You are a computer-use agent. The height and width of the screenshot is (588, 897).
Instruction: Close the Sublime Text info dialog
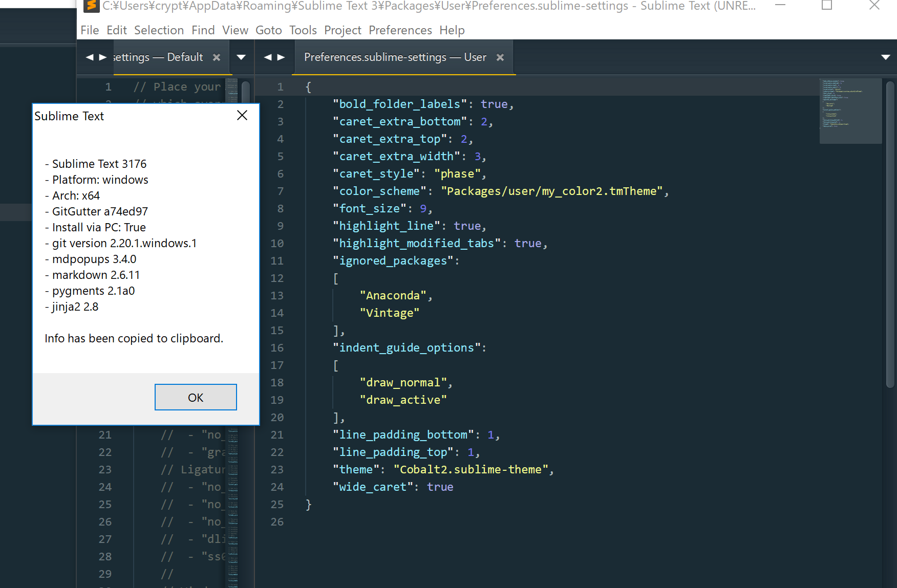pos(242,116)
